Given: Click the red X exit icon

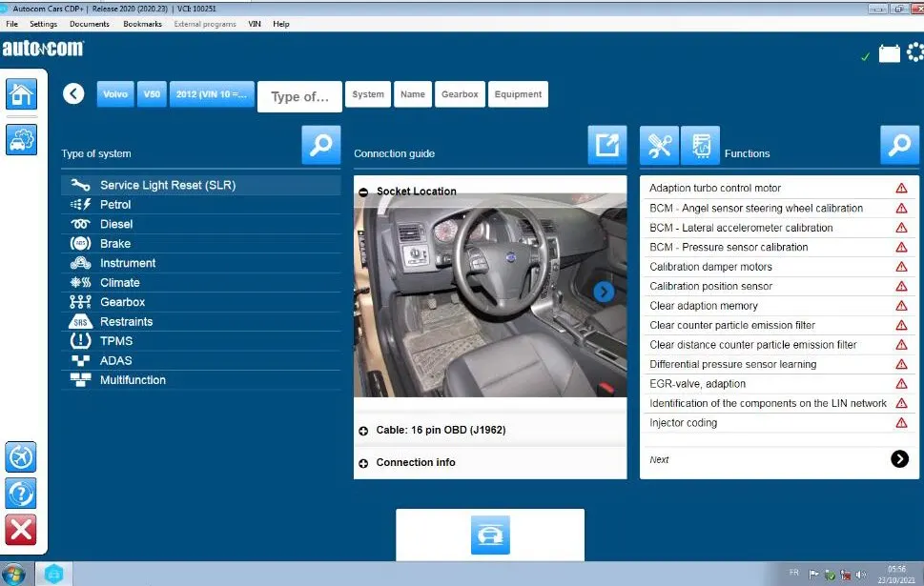Looking at the screenshot, I should pos(21,530).
